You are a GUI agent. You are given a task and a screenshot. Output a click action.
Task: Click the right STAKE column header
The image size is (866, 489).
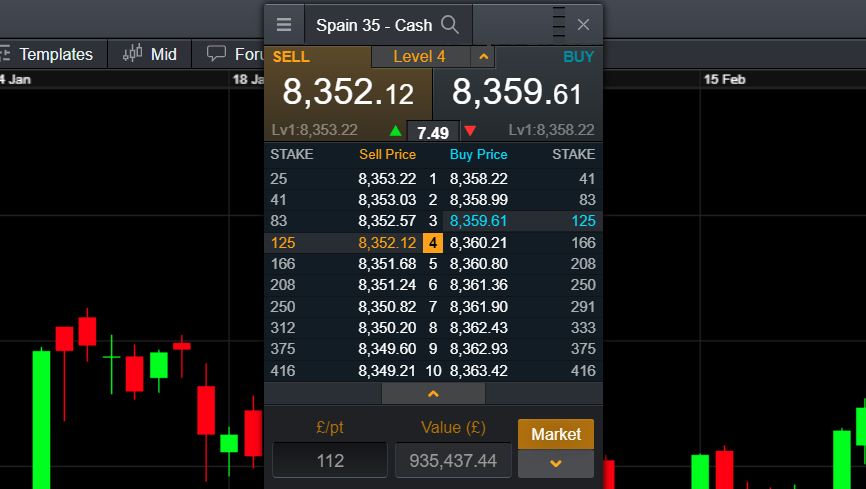(574, 154)
